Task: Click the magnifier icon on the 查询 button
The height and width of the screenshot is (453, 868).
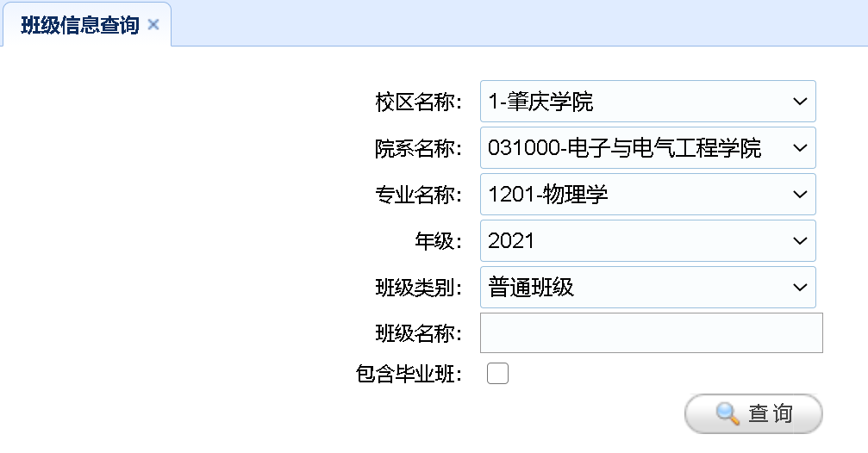Action: [727, 414]
